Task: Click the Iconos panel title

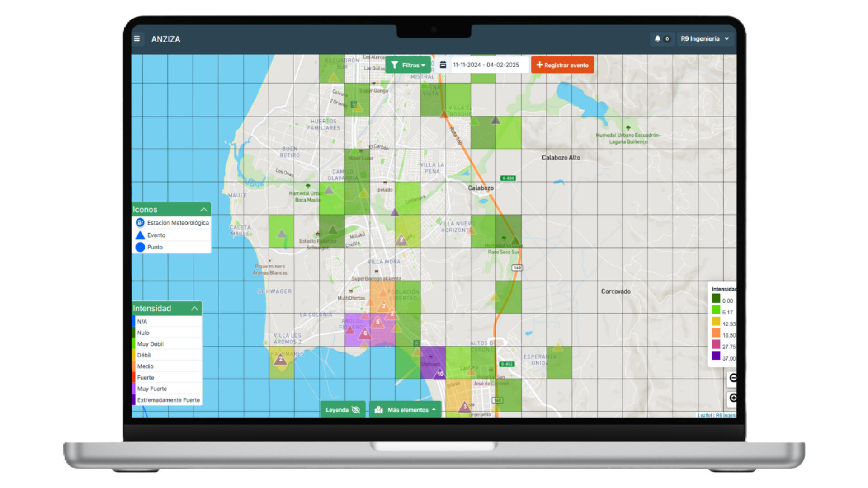Action: tap(145, 210)
